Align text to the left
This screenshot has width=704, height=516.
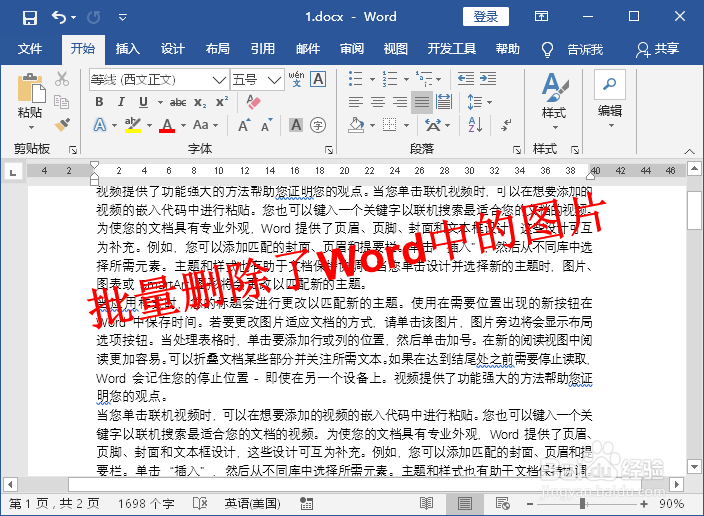point(356,102)
